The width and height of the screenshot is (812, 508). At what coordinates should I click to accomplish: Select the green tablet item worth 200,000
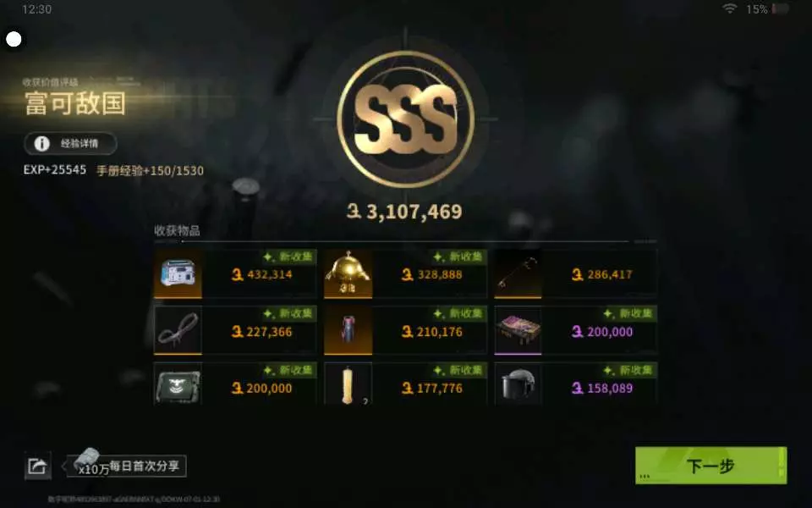click(234, 384)
